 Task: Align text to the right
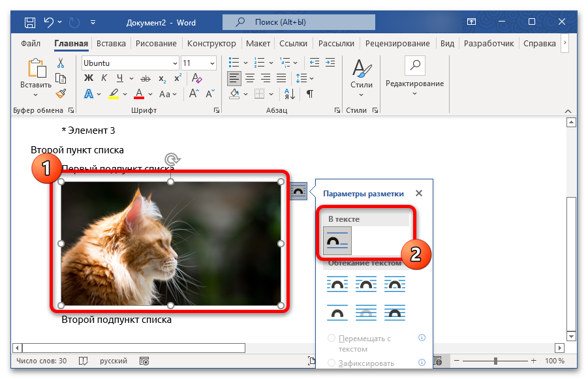[x=266, y=78]
